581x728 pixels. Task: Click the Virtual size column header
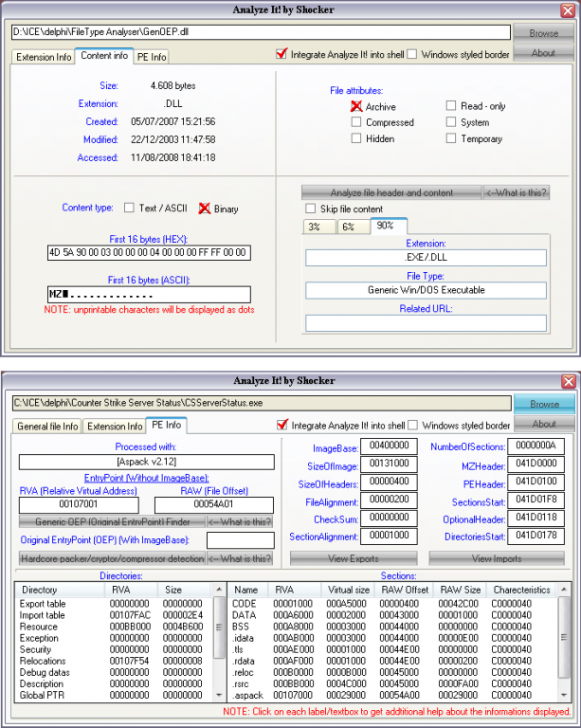click(x=349, y=590)
